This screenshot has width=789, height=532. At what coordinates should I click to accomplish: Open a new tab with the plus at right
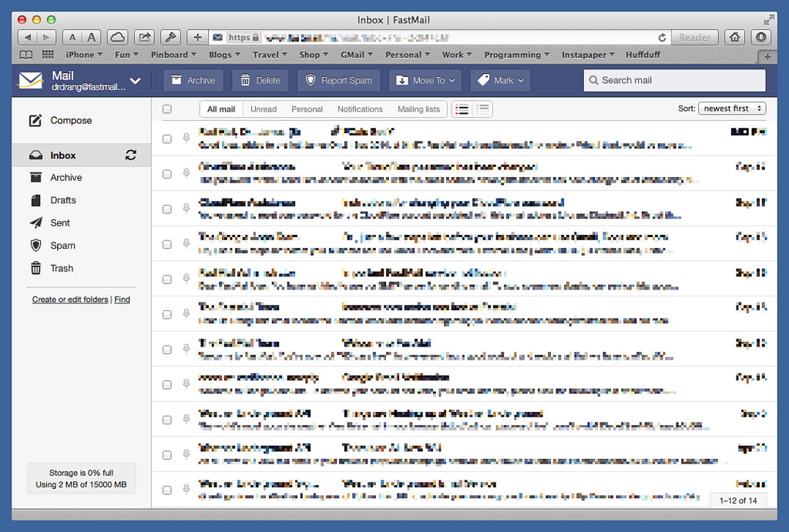pos(767,57)
